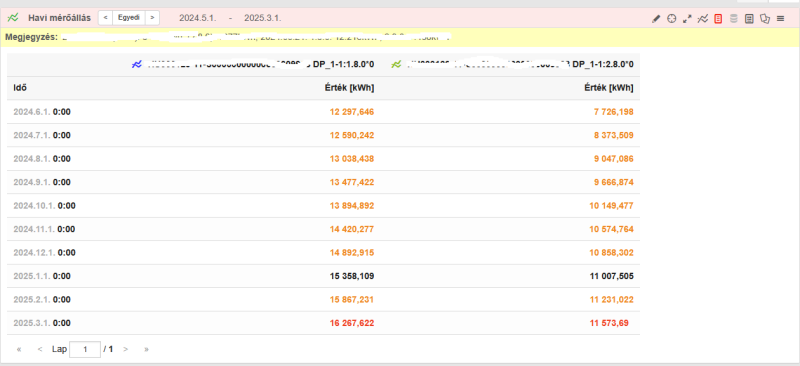Click value 10 149,477
800x366 pixels.
tap(612, 206)
